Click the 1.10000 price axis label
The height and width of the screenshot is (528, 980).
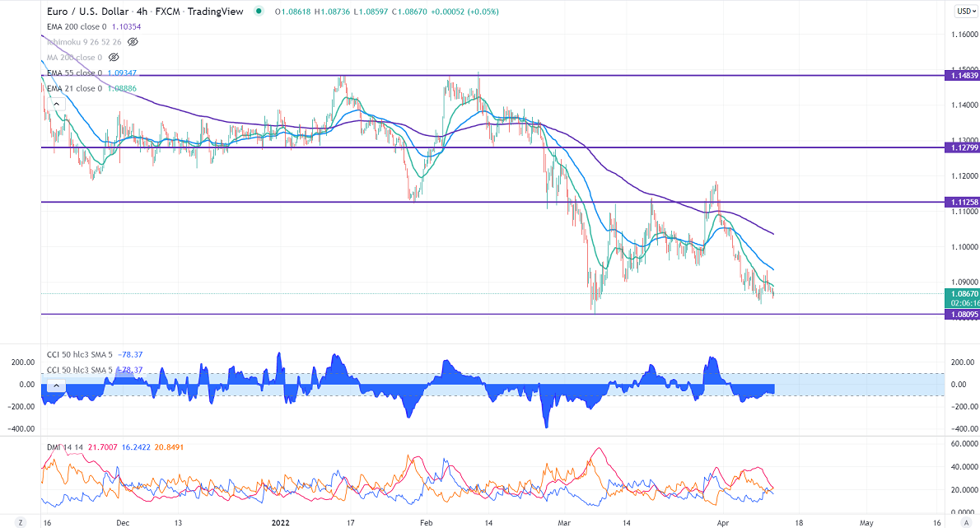point(965,247)
